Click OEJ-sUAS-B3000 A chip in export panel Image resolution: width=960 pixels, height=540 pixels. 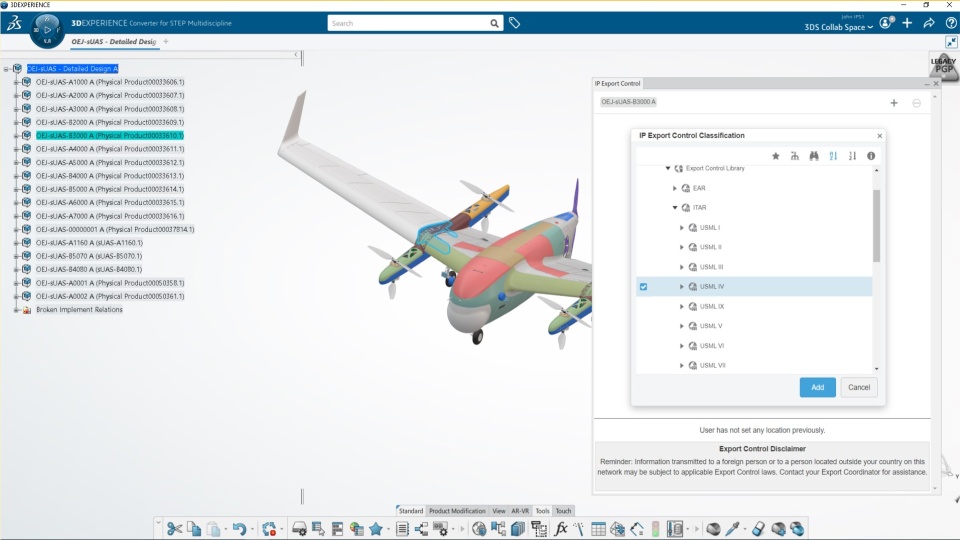pos(628,102)
